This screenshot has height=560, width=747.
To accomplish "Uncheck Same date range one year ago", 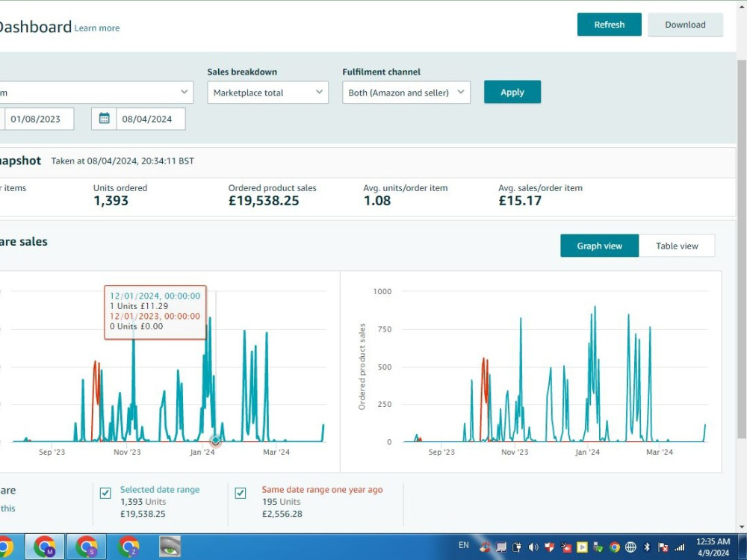I will point(241,493).
